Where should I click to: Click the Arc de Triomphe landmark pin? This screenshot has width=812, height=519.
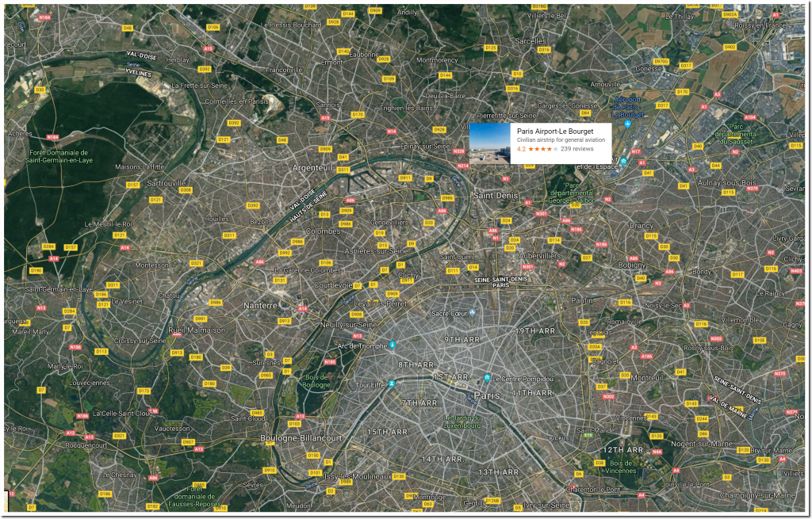[392, 345]
